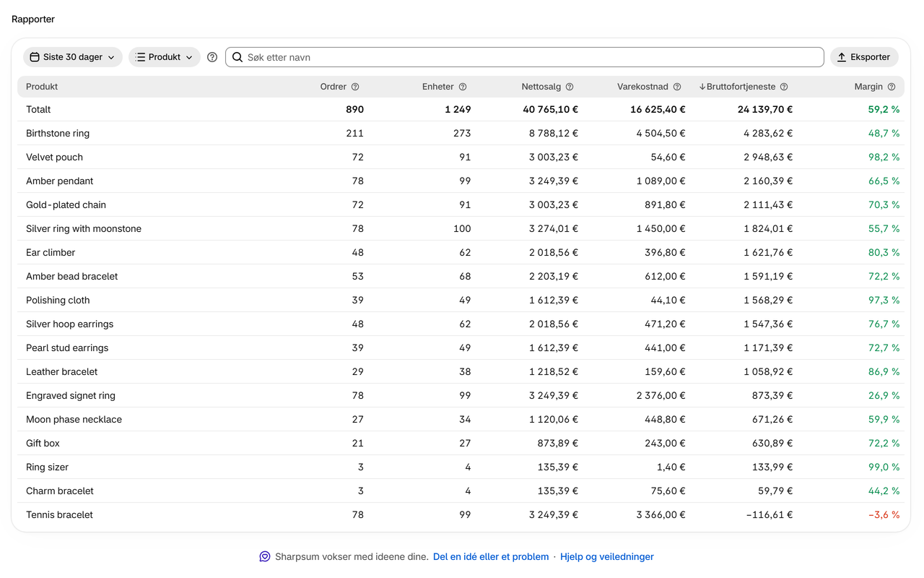Click the Margin column header label
Screen dimensions: 924x578
868,87
